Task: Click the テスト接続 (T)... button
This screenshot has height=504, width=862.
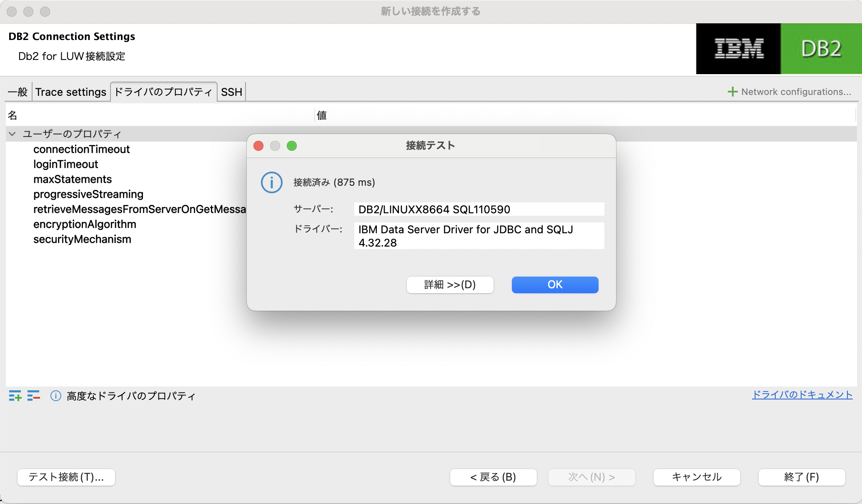Action: coord(66,477)
